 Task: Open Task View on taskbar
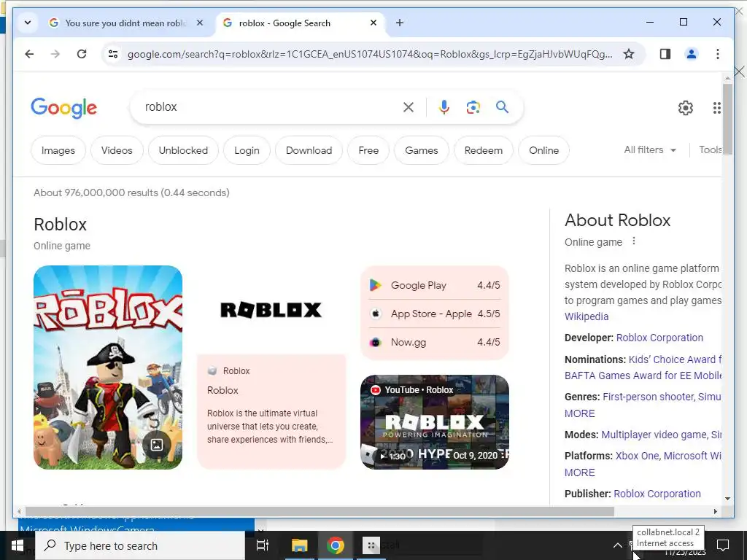(263, 545)
